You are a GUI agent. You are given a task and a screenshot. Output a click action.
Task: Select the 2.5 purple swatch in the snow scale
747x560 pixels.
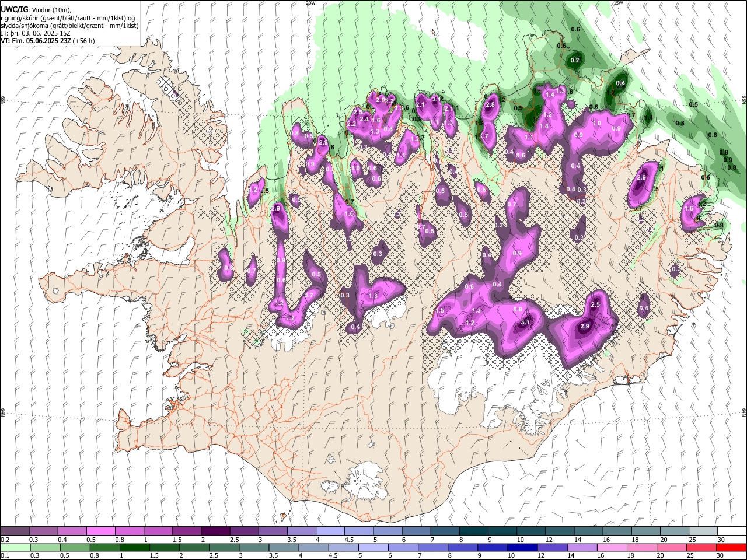click(x=244, y=531)
